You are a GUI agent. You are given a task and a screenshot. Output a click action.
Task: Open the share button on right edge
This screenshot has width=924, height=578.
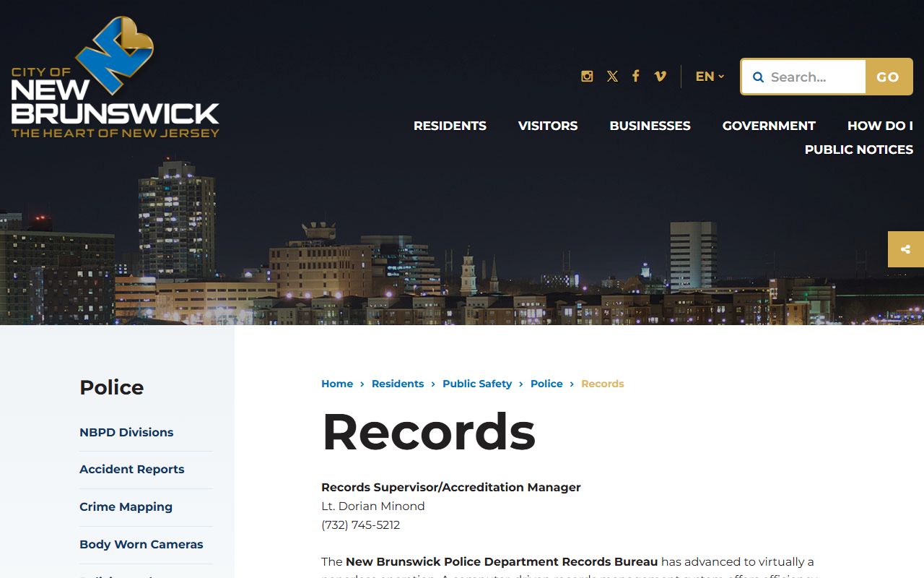906,249
